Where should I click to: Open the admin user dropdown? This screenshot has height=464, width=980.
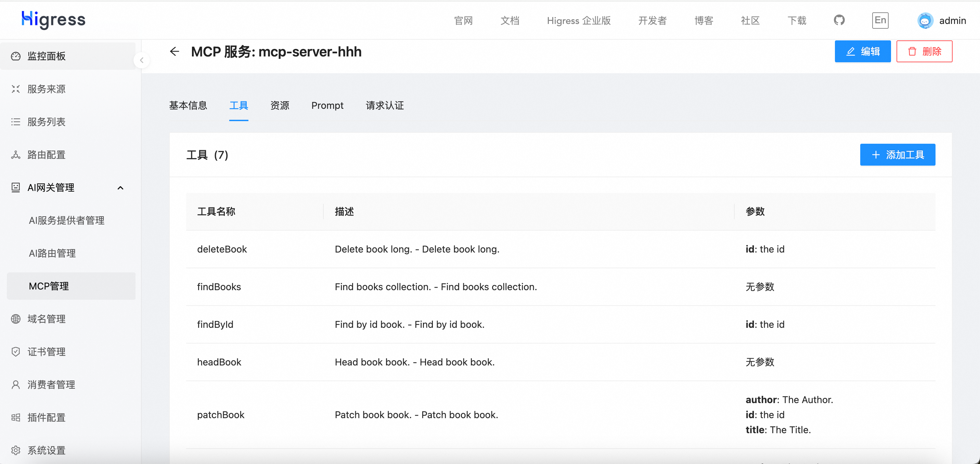click(x=941, y=21)
